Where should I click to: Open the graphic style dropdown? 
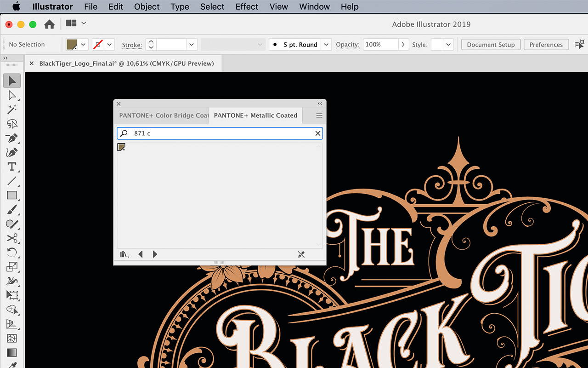[448, 45]
